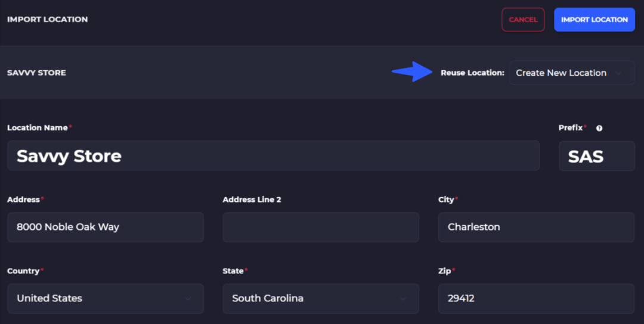This screenshot has width=644, height=324.
Task: Click the Prefix help question-mark icon
Action: (x=599, y=129)
